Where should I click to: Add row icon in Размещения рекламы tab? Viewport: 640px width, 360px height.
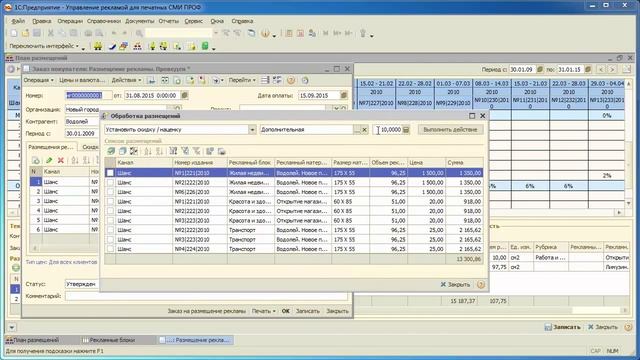36,160
